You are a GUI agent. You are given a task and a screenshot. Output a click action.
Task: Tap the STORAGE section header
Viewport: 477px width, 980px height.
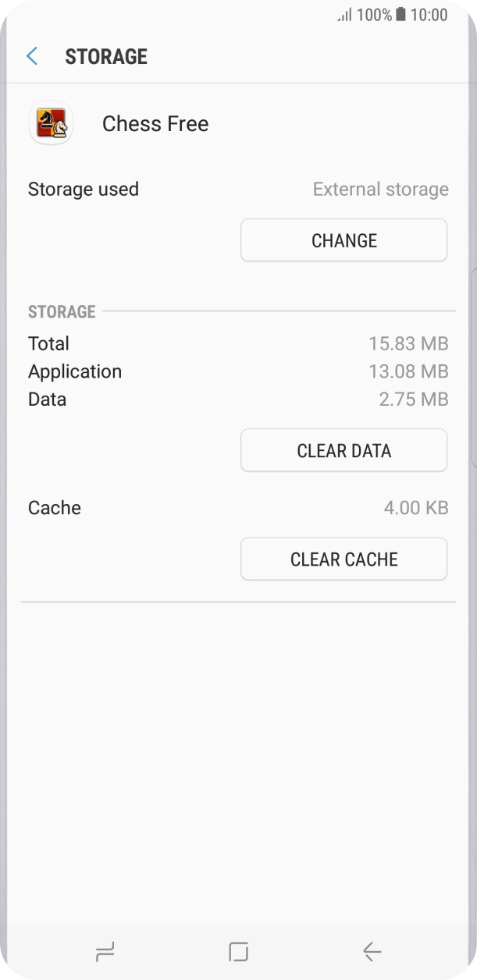click(x=61, y=311)
